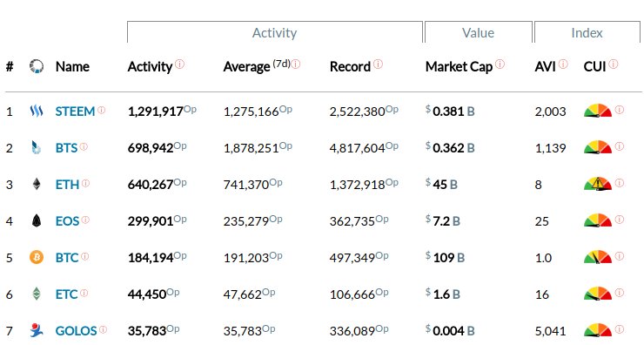This screenshot has height=345, width=644.
Task: Click info icon beside STEEM name
Action: click(x=102, y=110)
